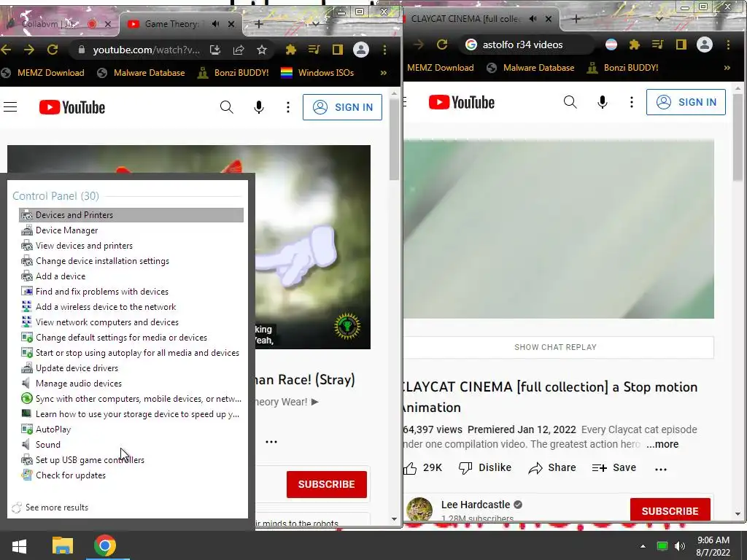
Task: Open YouTube hamburger menu in left window
Action: click(10, 107)
